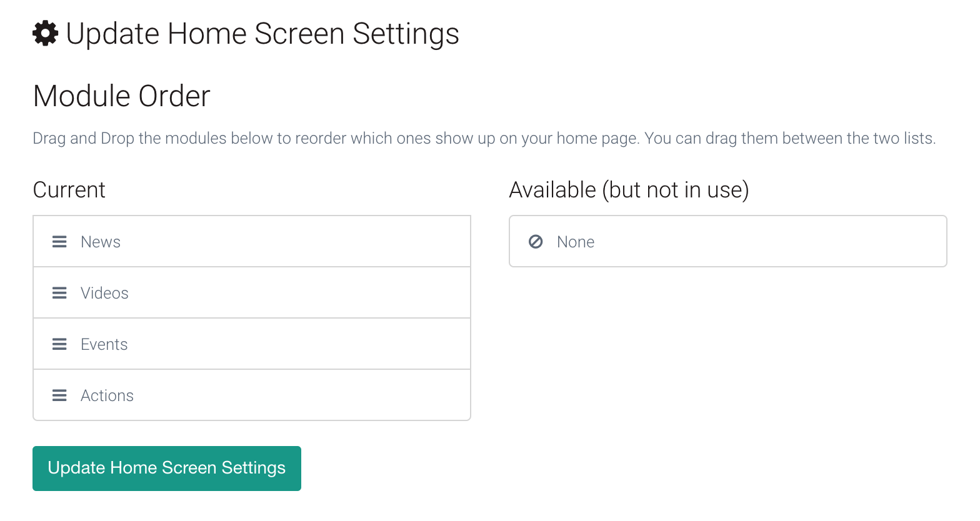This screenshot has height=521, width=980.
Task: Click the None placeholder text
Action: 576,242
